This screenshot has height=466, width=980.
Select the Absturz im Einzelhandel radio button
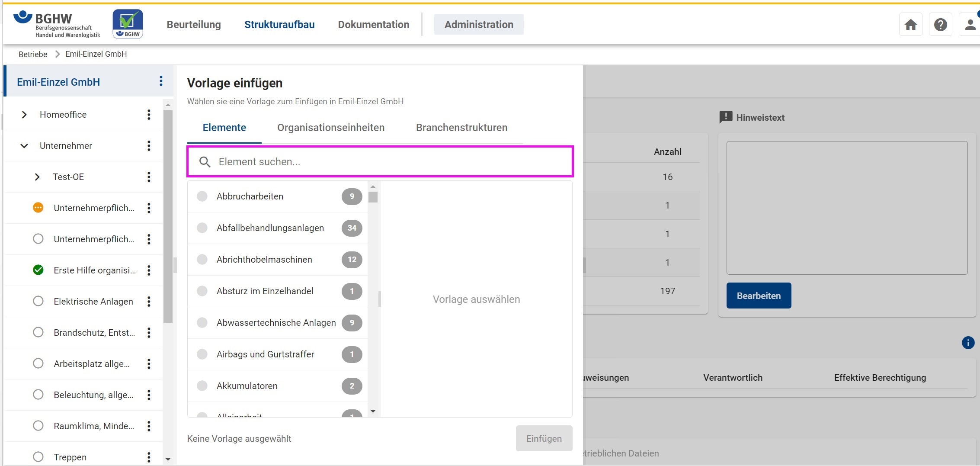(202, 291)
